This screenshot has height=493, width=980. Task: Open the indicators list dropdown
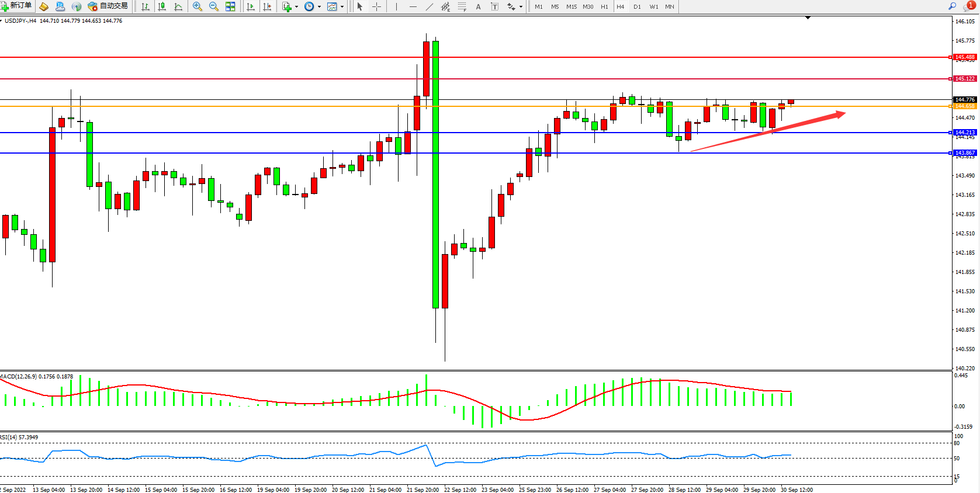pyautogui.click(x=296, y=7)
